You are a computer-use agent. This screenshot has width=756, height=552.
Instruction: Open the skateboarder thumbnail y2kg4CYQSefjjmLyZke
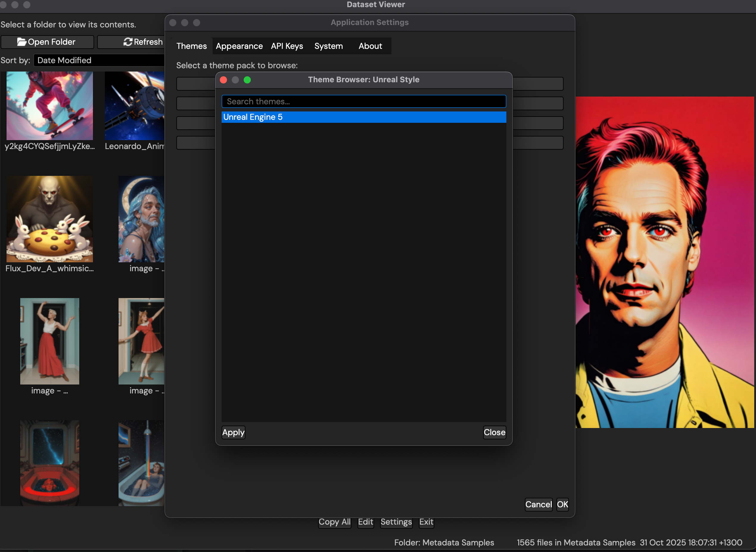point(49,105)
